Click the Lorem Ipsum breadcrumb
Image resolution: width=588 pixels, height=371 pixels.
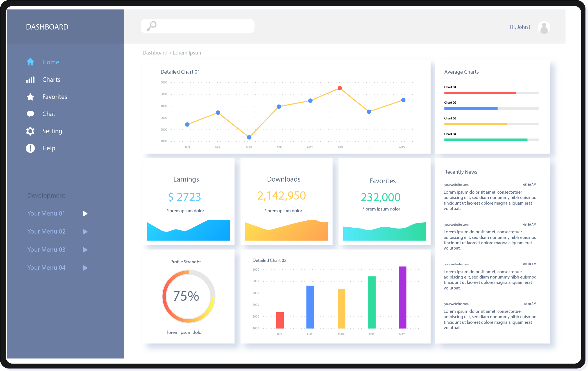click(188, 53)
